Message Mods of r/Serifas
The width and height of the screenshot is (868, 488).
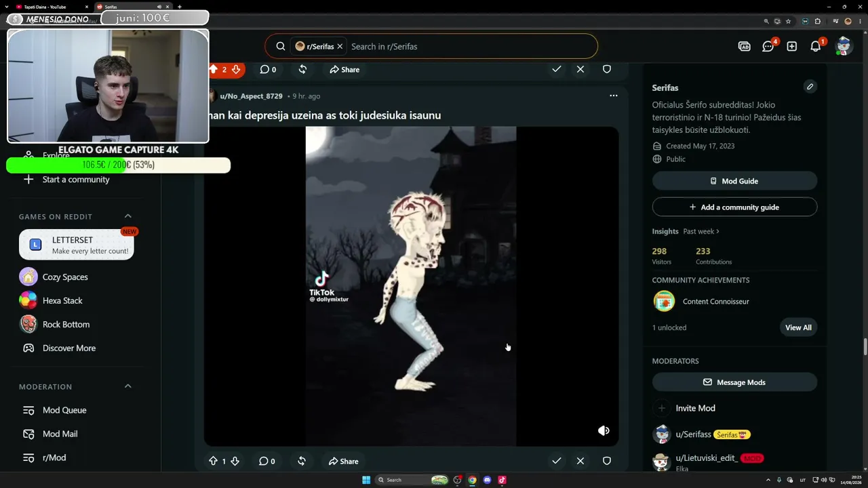tap(734, 382)
